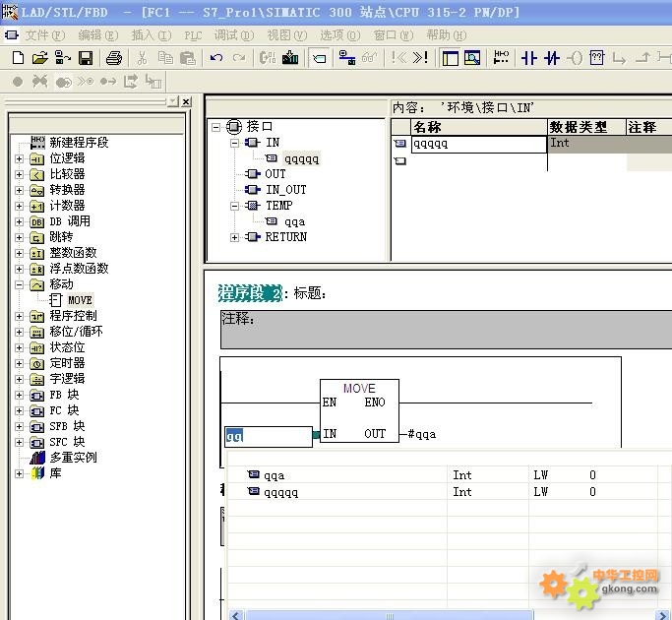
Task: Print using the printer toolbar icon
Action: (x=114, y=57)
